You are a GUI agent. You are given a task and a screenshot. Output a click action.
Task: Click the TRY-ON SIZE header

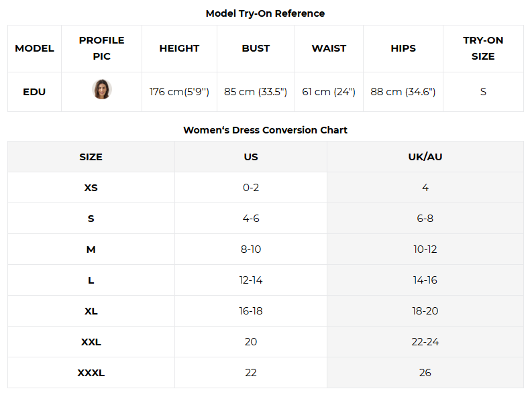tap(483, 48)
